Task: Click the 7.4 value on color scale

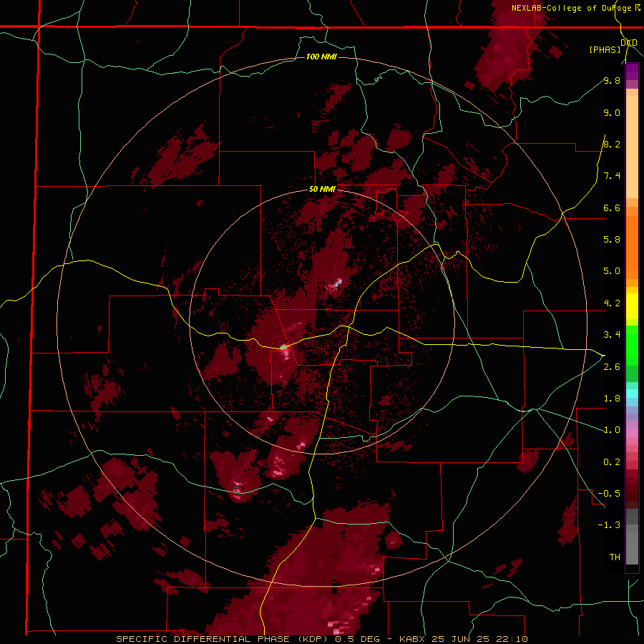Action: [612, 176]
